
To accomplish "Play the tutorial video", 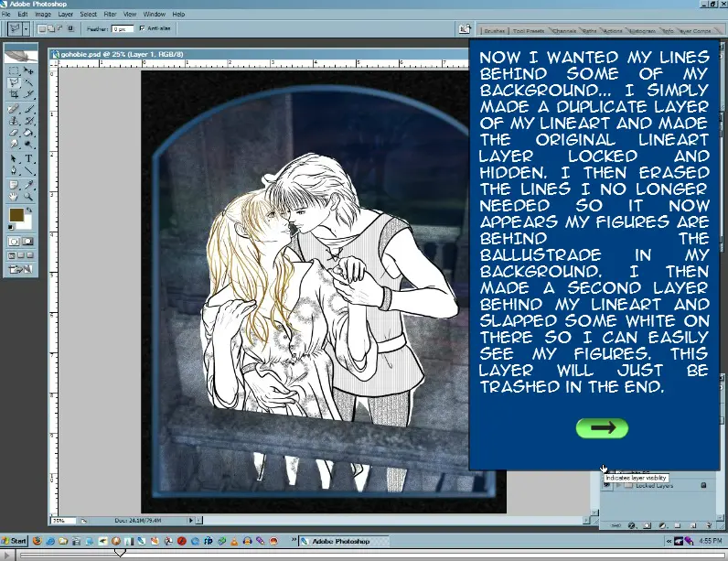I will click(7, 555).
